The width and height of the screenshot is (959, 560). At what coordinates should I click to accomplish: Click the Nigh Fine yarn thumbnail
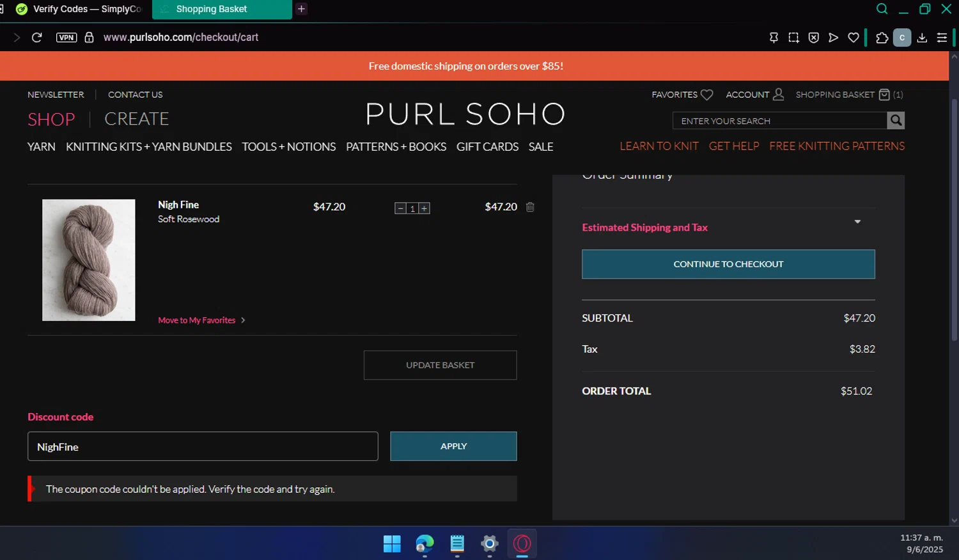pos(89,260)
